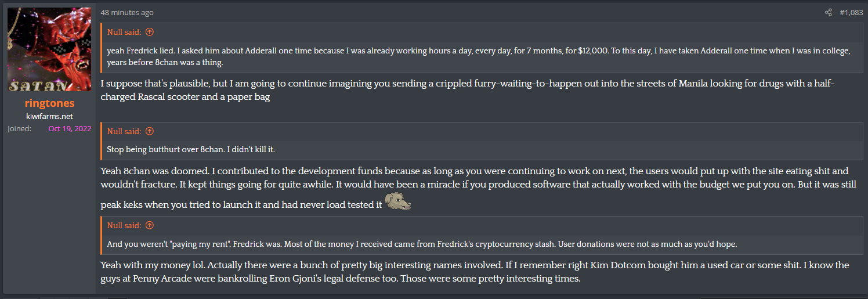Click up-arrow icon in the 'paying my rent' quote
Viewport: 868px width, 299px height.
(x=149, y=225)
